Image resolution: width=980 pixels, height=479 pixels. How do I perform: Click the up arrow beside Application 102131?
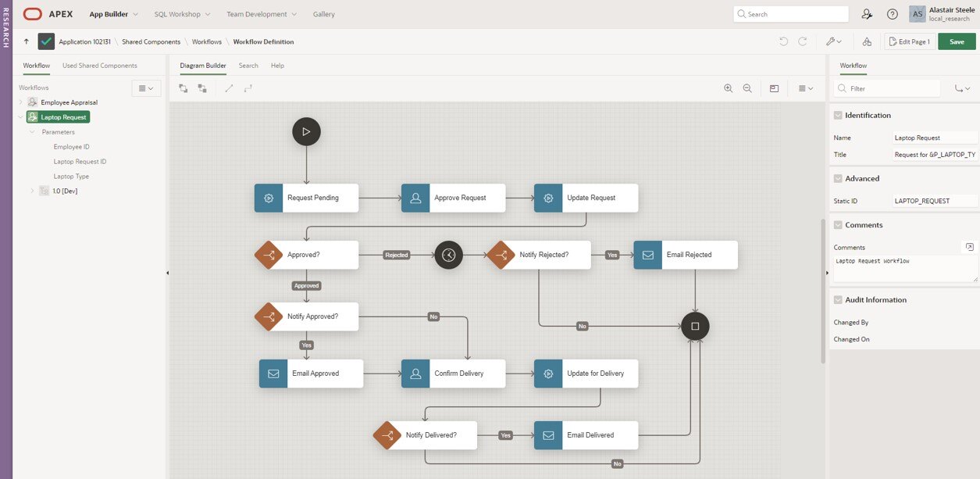27,41
